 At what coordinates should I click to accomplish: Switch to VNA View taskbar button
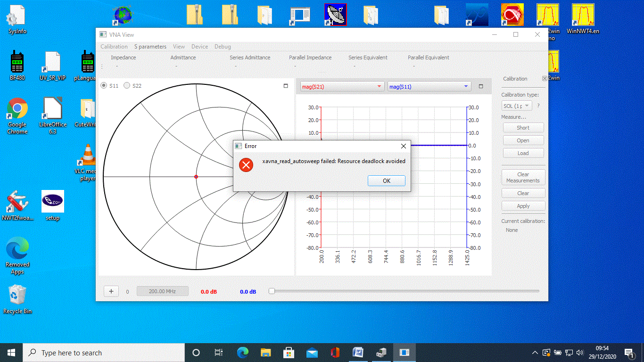[405, 353]
